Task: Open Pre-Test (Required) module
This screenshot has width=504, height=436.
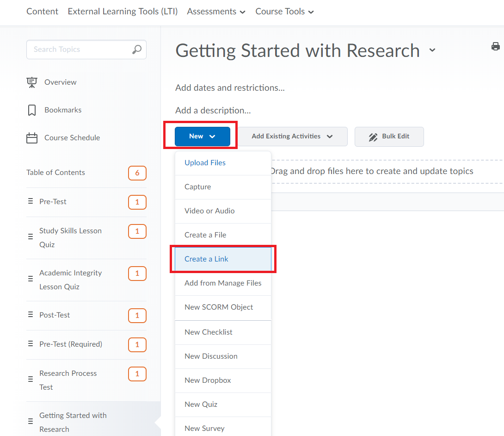Action: [x=71, y=344]
